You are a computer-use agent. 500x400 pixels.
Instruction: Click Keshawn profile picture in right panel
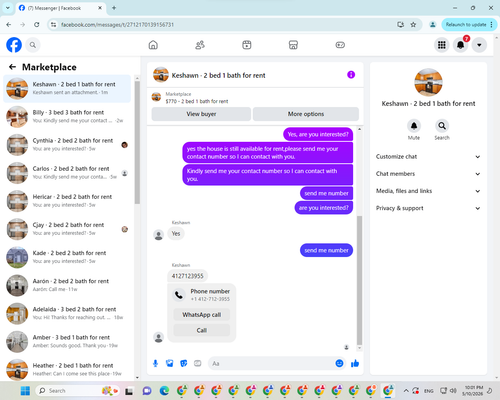coord(428,82)
